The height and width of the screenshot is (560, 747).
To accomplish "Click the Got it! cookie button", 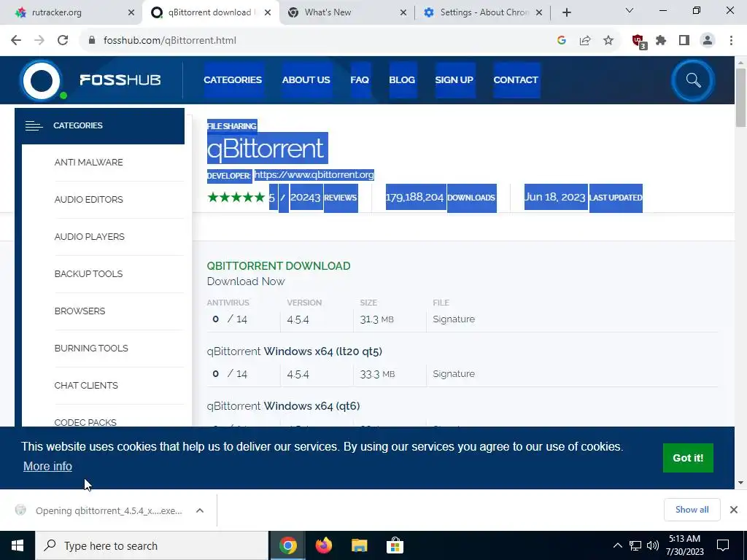I will 688,458.
